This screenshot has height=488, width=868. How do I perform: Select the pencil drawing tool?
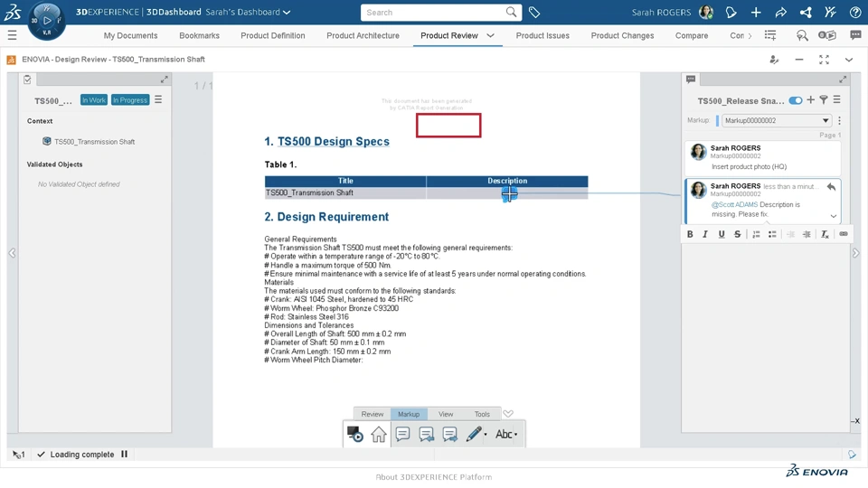coord(473,434)
